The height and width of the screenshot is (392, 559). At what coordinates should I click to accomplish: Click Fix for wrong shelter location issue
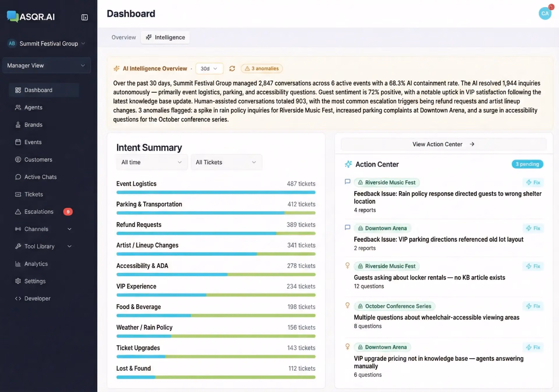pyautogui.click(x=533, y=183)
